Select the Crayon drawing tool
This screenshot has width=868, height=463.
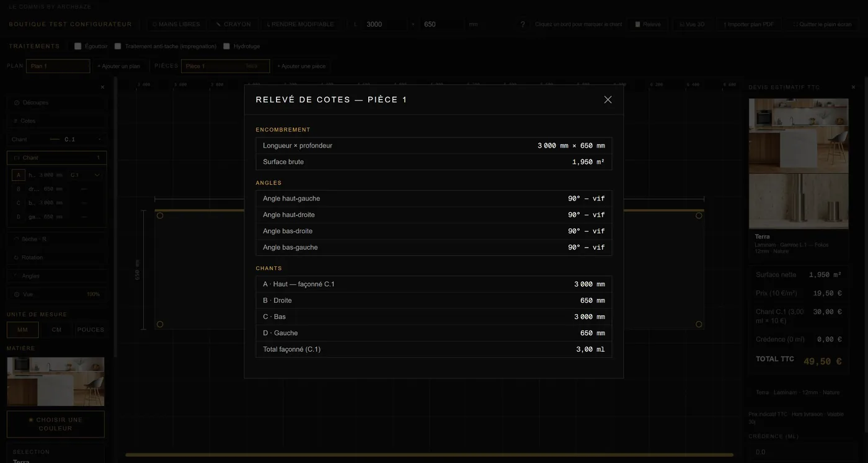233,24
